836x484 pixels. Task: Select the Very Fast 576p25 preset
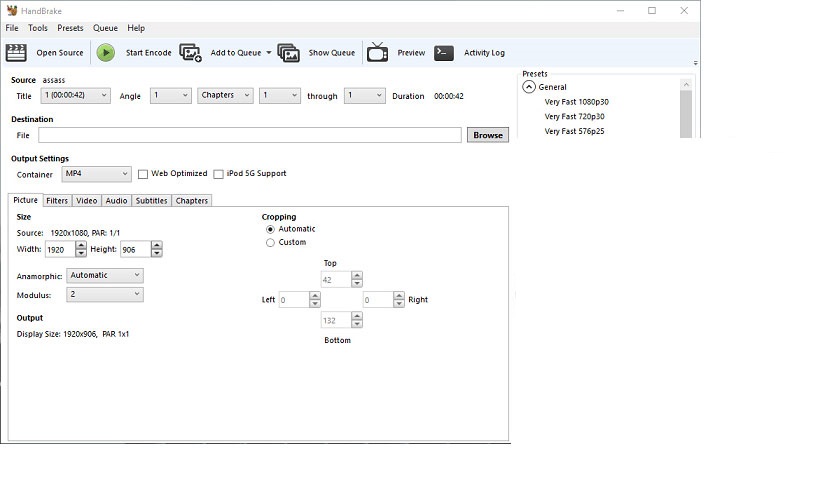(x=574, y=131)
